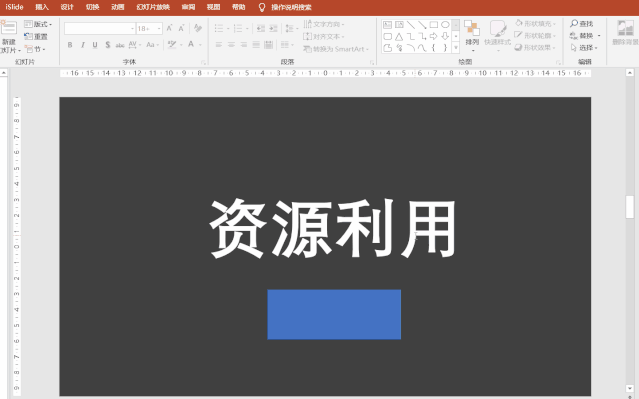Open the 帮助 help tab
The image size is (639, 399).
(x=238, y=7)
